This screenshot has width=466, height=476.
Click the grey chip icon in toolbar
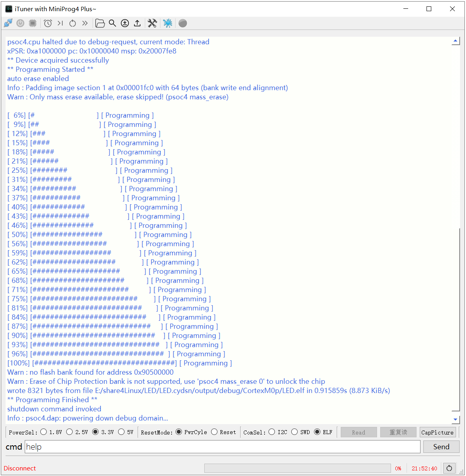(33, 23)
